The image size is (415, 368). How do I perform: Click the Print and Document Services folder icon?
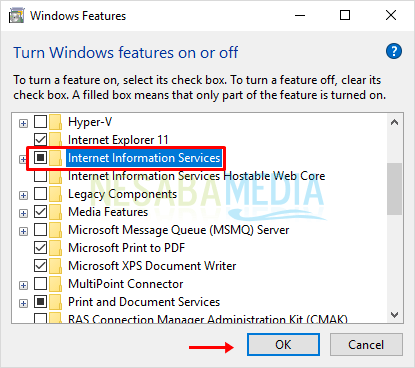click(x=55, y=302)
